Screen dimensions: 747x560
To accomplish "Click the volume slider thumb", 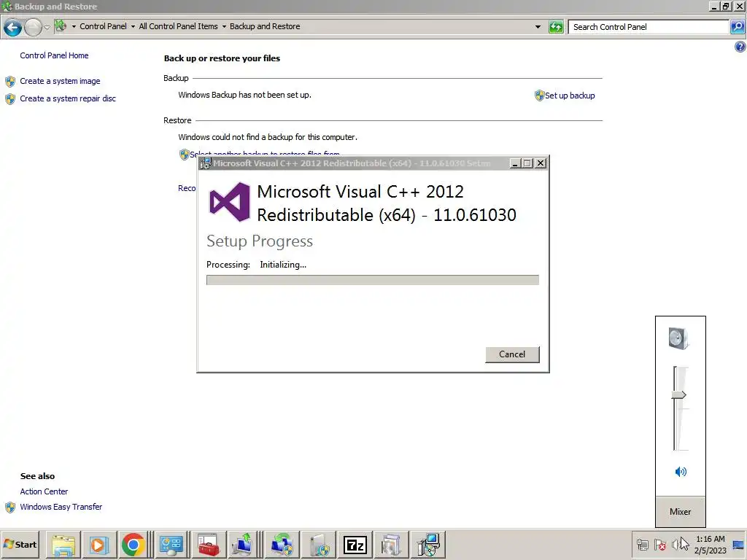I will point(679,394).
